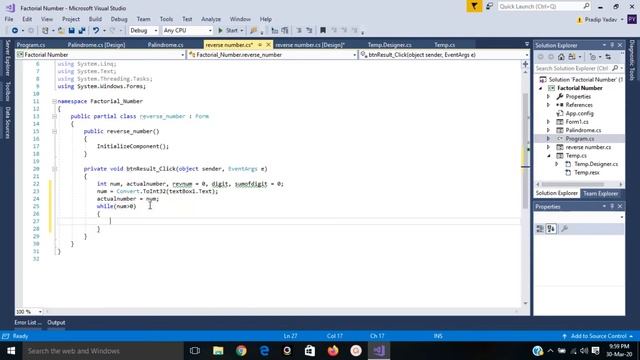Image resolution: width=640 pixels, height=360 pixels.
Task: Open the Analyze menu
Action: [x=211, y=19]
